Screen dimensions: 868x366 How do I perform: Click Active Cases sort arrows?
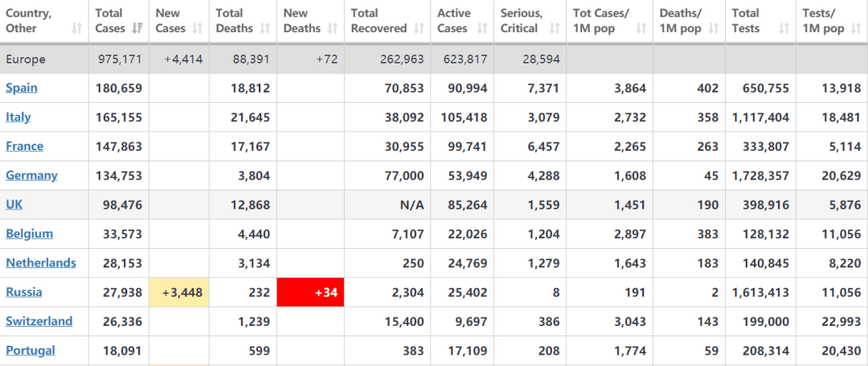pos(482,29)
